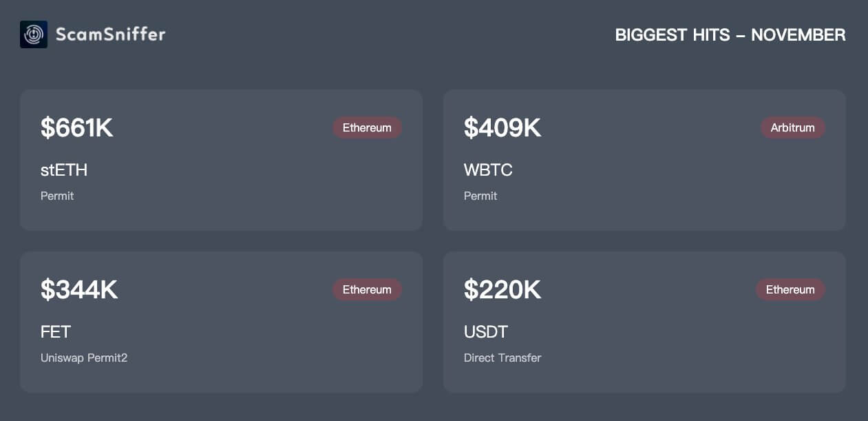The height and width of the screenshot is (421, 868).
Task: Click the Permit label under WBTC
Action: 480,196
